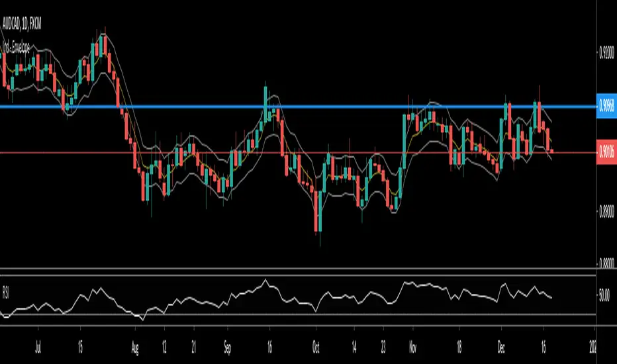Click the RSI 50.00 scale value
This screenshot has width=617, height=364.
(604, 295)
